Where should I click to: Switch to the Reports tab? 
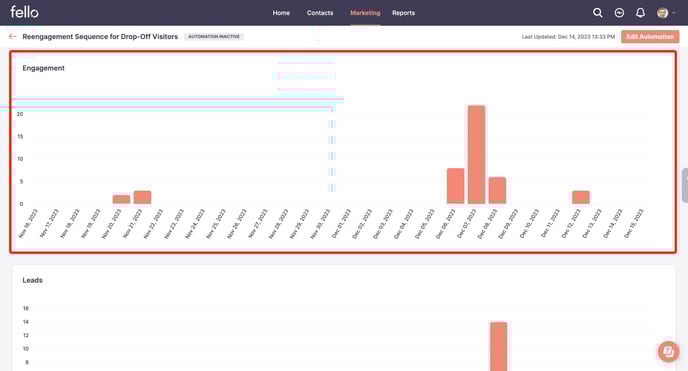[403, 13]
